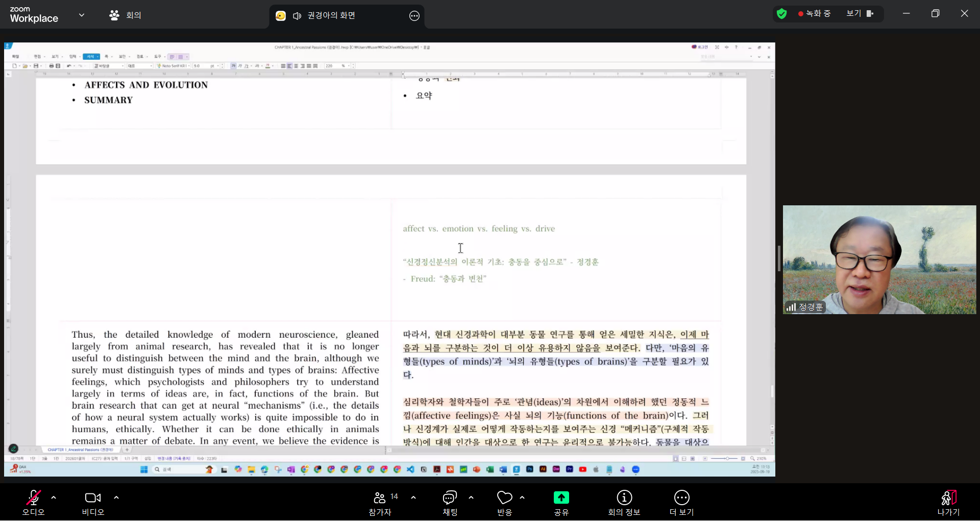
Task: Open Illustrator from the taskbar
Action: point(543,469)
